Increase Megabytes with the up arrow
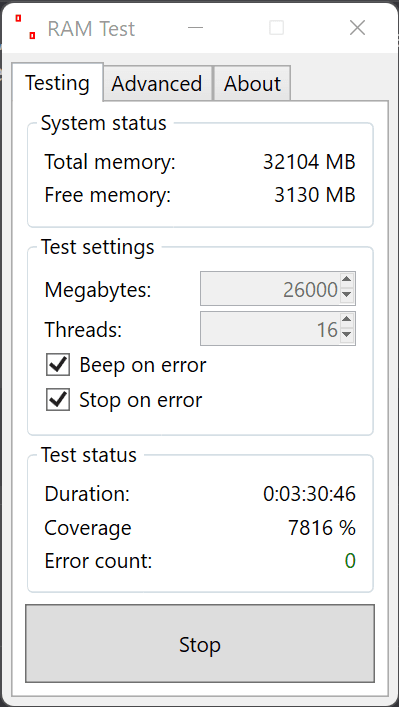The width and height of the screenshot is (399, 707). click(346, 280)
